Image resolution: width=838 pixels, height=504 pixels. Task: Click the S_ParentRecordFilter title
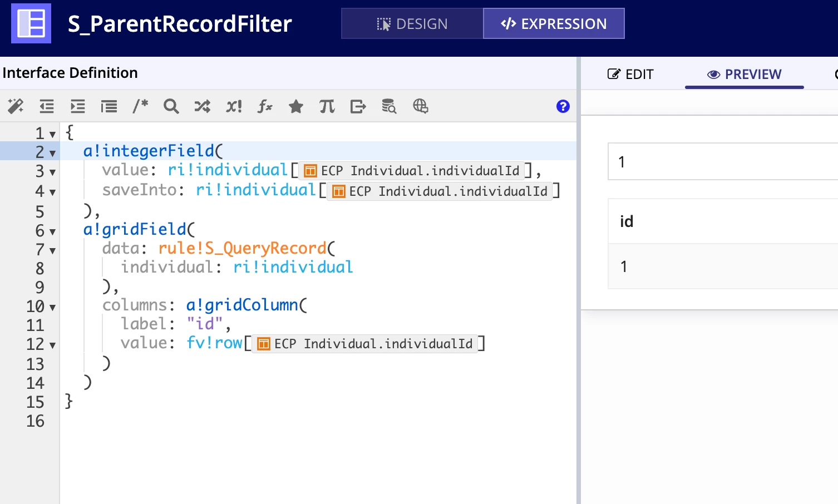coord(180,24)
